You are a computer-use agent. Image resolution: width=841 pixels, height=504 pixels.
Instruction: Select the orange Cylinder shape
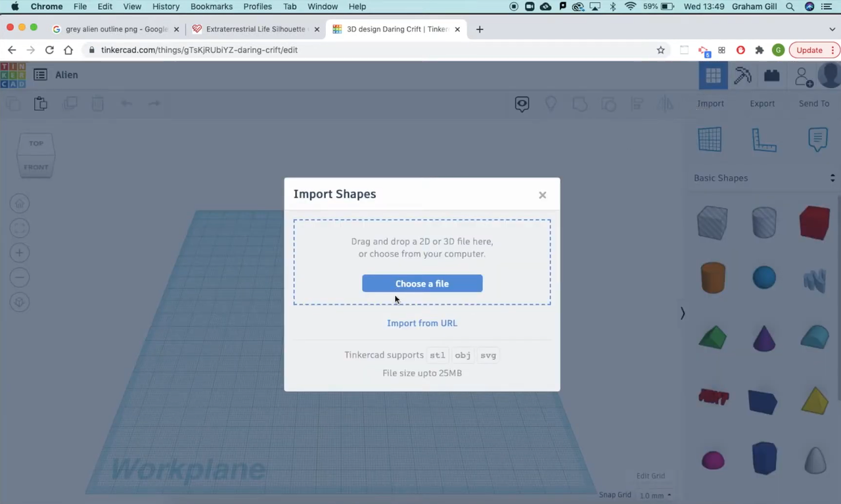click(713, 277)
